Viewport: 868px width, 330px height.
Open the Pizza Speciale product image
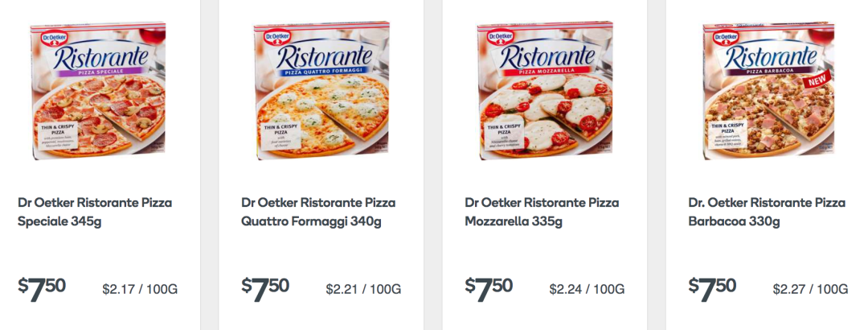[99, 90]
